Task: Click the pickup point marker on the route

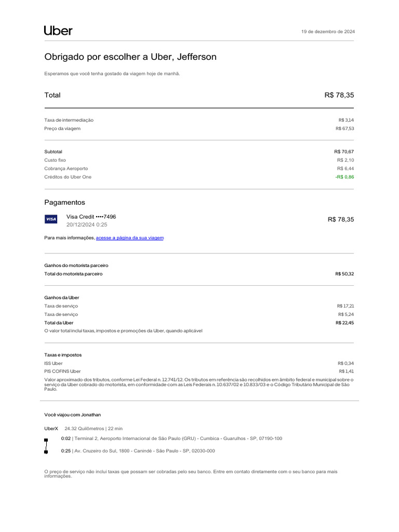Action: point(46,440)
